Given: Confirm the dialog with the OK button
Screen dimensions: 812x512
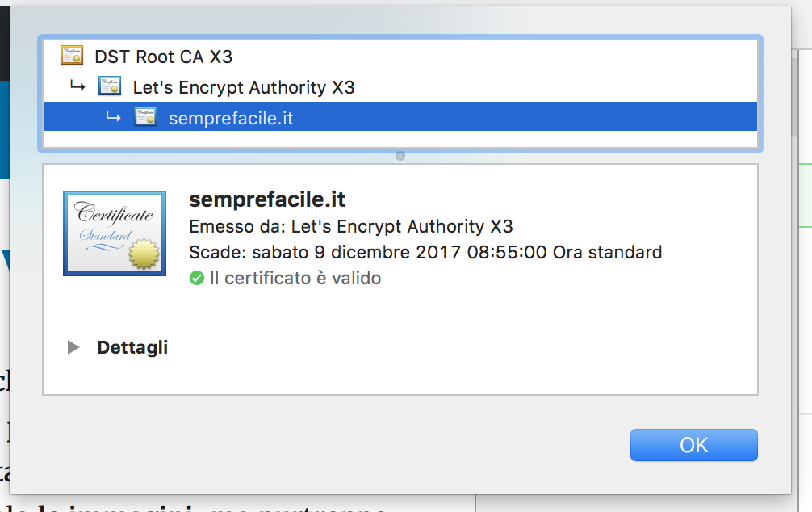Looking at the screenshot, I should [694, 445].
